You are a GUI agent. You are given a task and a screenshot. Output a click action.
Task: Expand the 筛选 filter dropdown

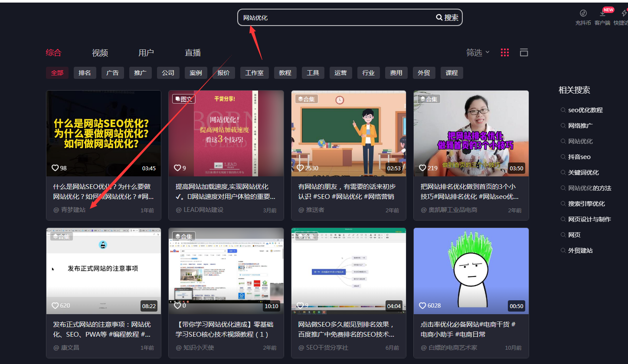pyautogui.click(x=478, y=52)
